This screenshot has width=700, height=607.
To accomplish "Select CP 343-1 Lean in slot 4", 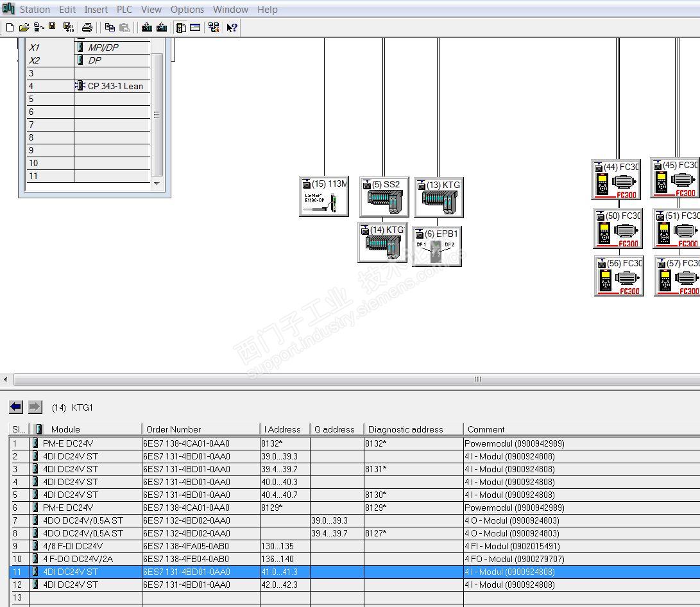I will pos(89,86).
